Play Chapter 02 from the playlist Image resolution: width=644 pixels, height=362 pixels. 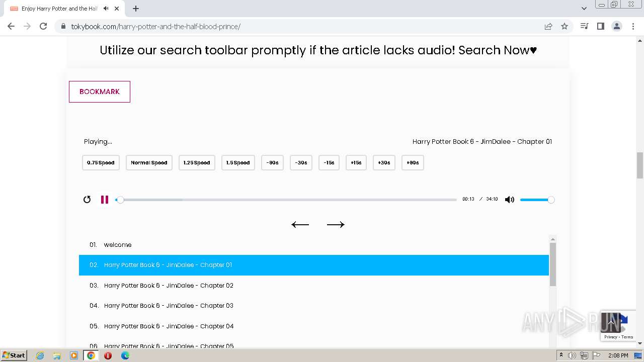coord(314,286)
